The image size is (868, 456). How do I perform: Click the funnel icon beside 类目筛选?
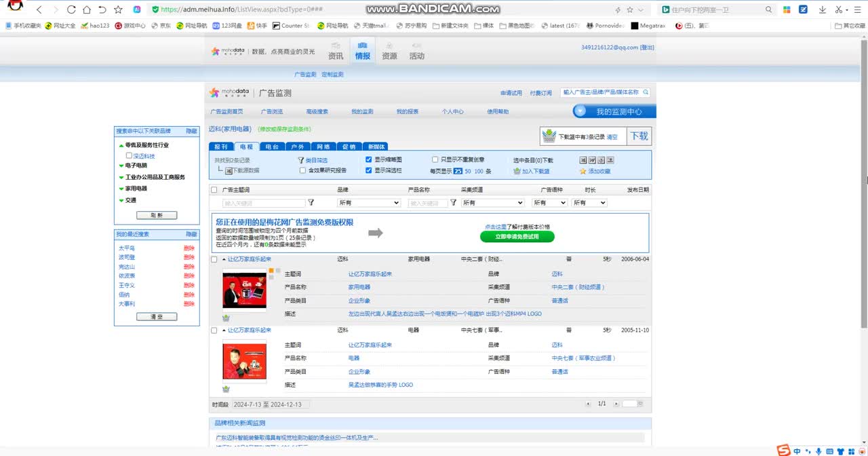coord(301,160)
